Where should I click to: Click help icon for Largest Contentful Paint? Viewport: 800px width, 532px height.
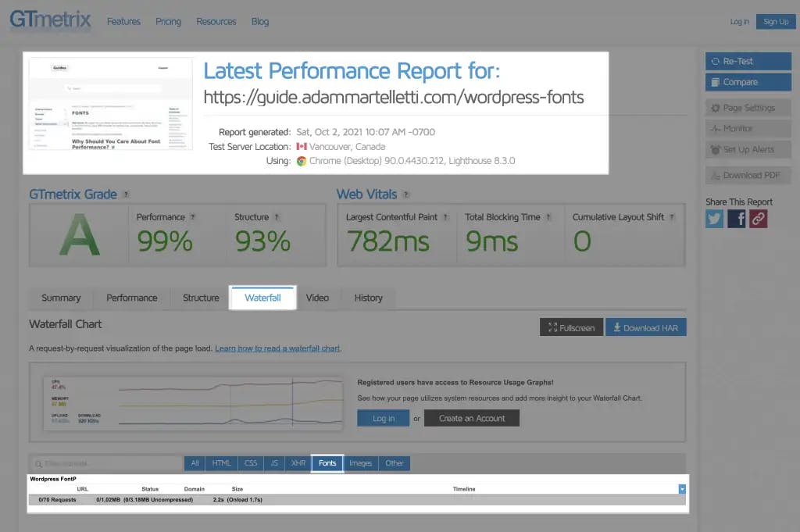(445, 216)
